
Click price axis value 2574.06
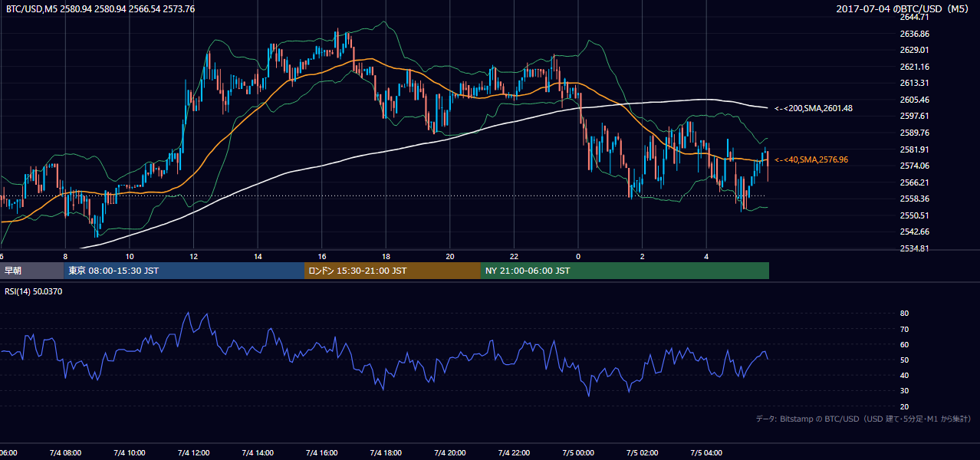pos(915,166)
